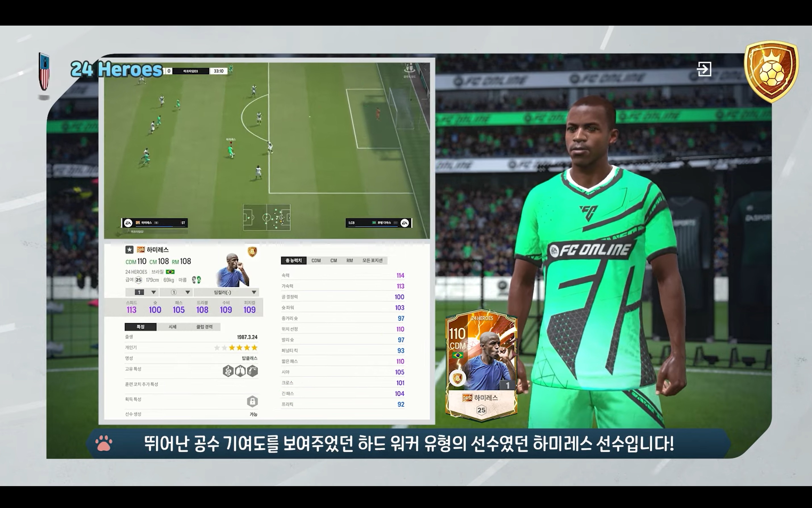Screen dimensions: 812x508
Task: Click the right foot 5 rating icon
Action: click(x=199, y=280)
